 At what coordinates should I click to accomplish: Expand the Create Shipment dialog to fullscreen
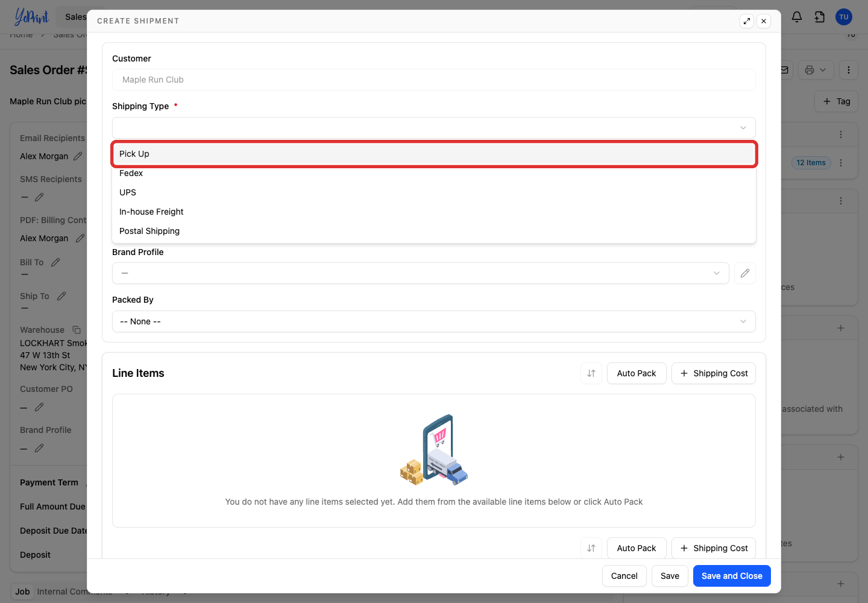coord(747,21)
